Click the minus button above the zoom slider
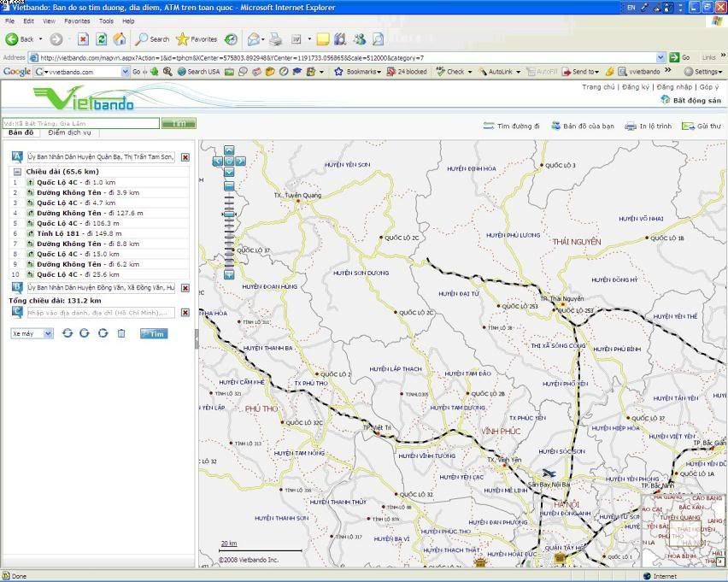 coord(229,186)
